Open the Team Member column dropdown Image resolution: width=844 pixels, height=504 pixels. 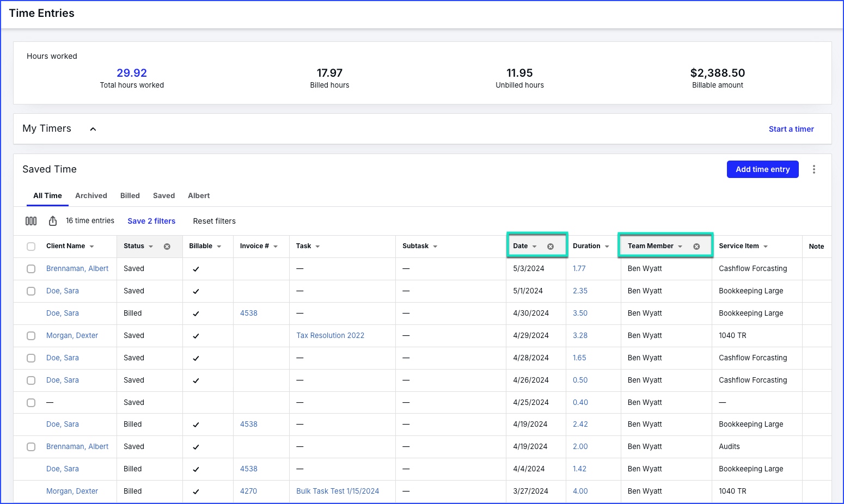tap(680, 247)
